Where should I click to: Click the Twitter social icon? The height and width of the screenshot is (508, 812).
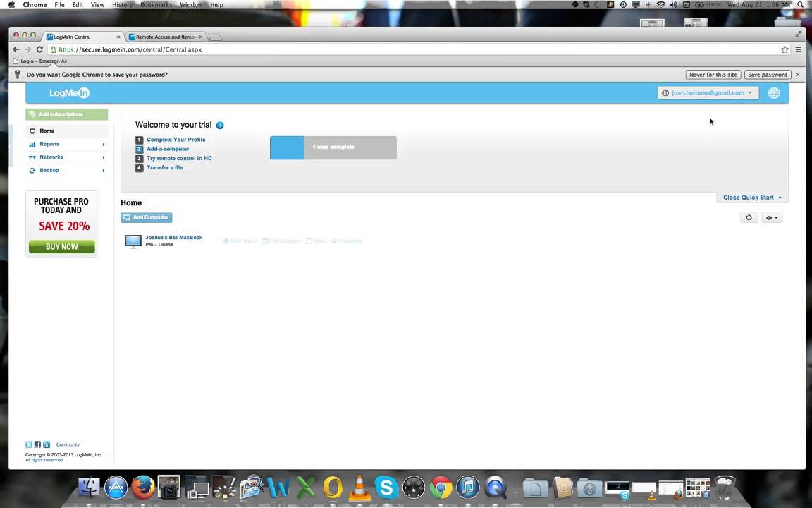(x=29, y=445)
